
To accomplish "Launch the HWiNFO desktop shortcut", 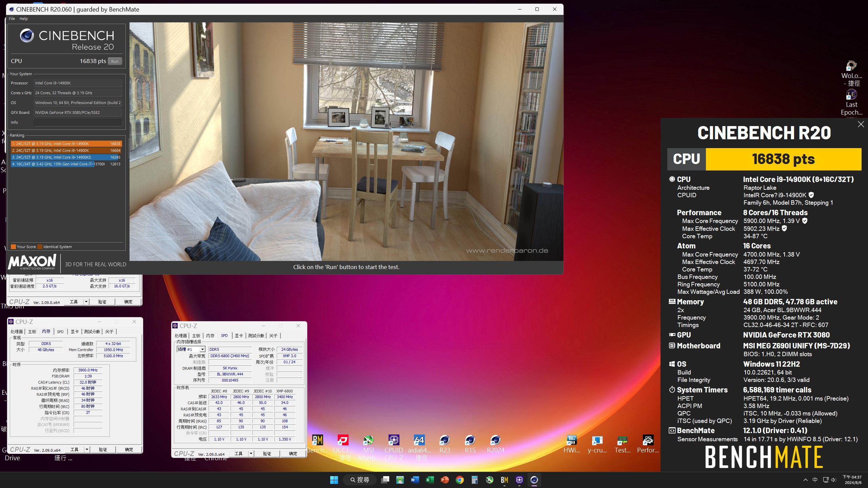I will tap(572, 444).
